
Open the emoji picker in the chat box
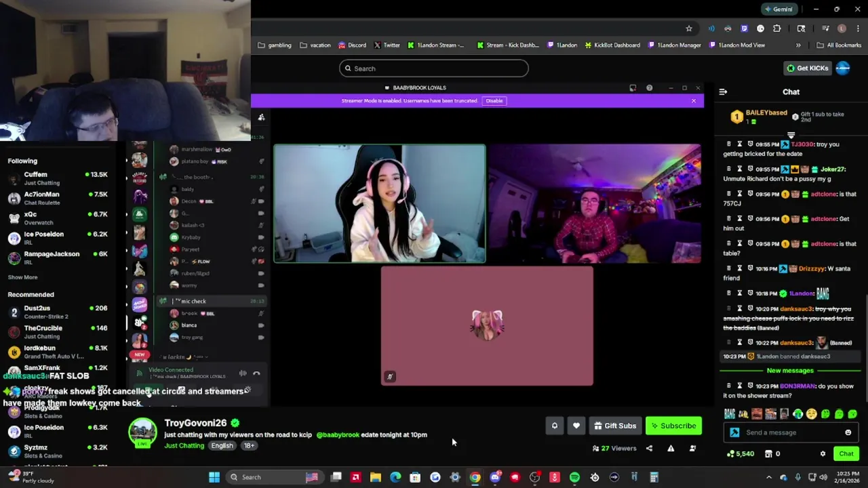click(x=848, y=432)
